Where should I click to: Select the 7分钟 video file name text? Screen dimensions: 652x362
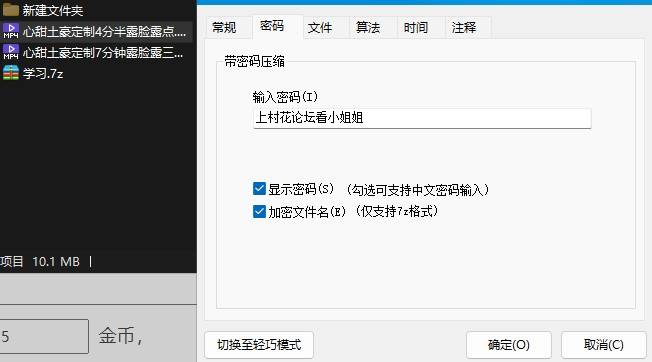103,53
